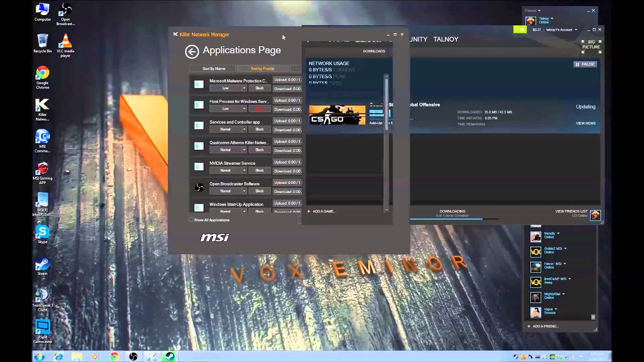Open Skype desktop icon

pyautogui.click(x=43, y=234)
